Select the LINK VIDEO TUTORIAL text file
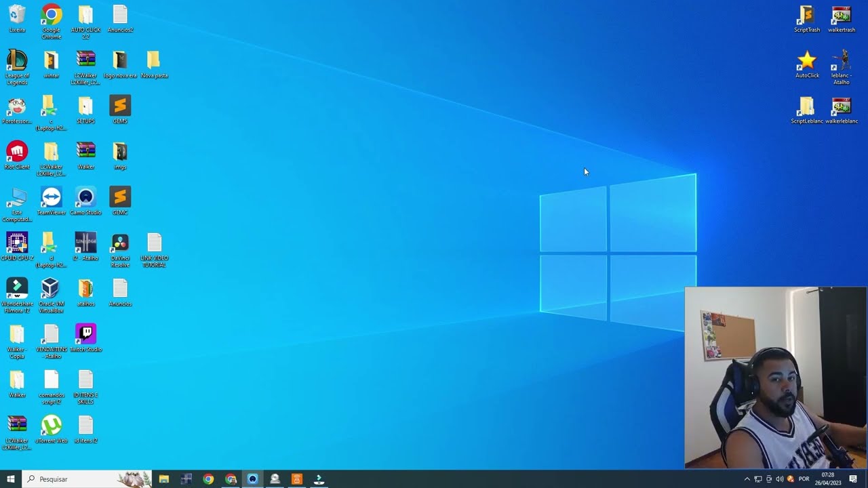Screen dimensions: 868x488 [x=154, y=249]
